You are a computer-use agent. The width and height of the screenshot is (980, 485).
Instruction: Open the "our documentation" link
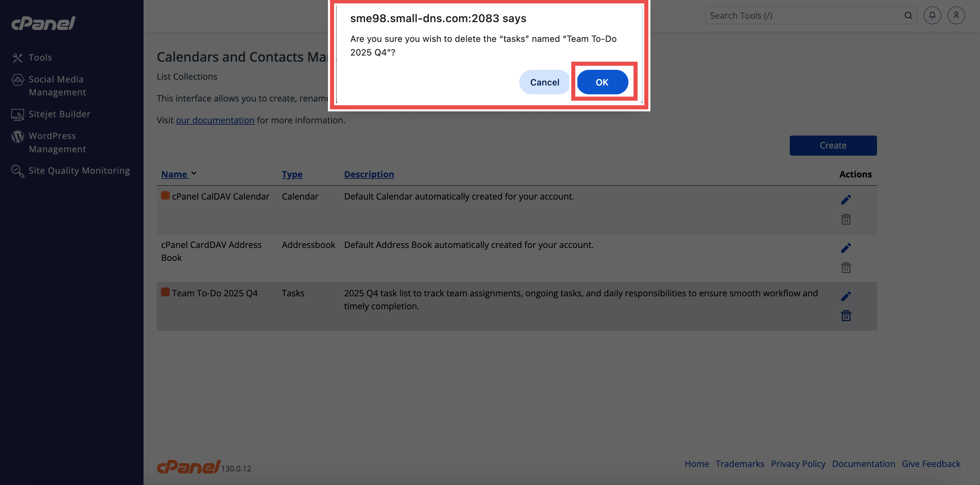click(x=215, y=120)
